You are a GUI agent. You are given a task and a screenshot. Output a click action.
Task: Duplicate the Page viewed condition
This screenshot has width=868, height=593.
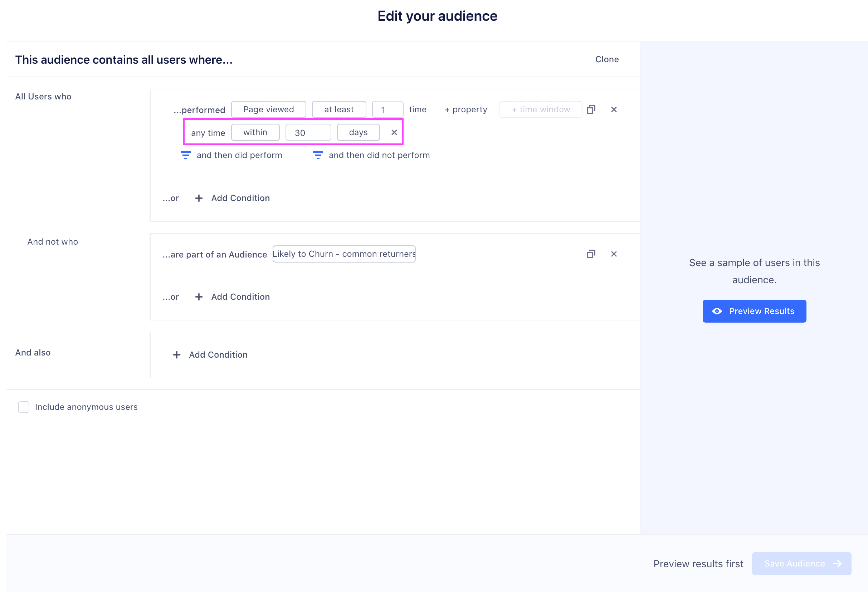point(591,109)
